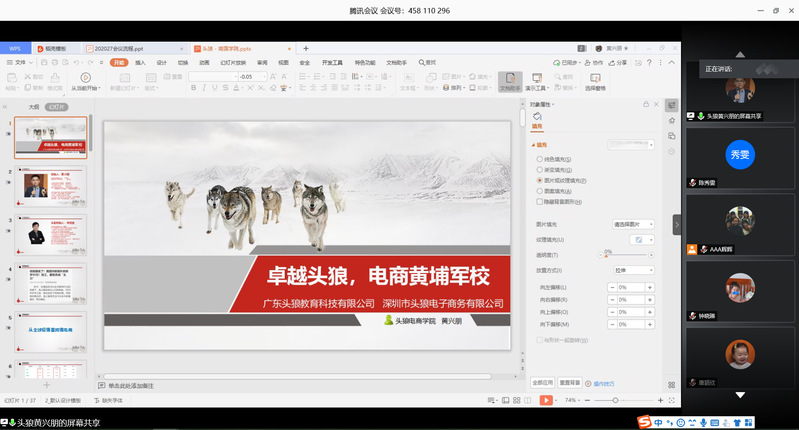Select the 渐变填充 radio button

[539, 170]
